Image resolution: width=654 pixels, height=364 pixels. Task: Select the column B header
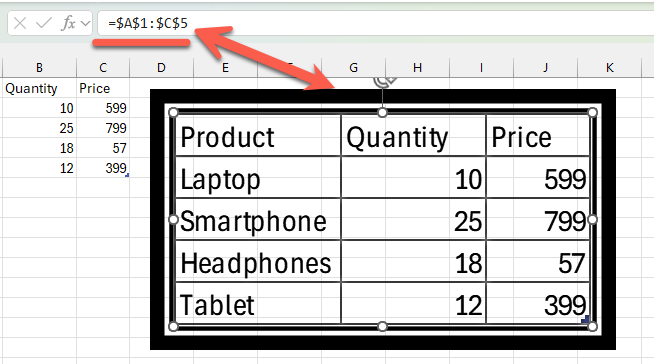[x=39, y=68]
